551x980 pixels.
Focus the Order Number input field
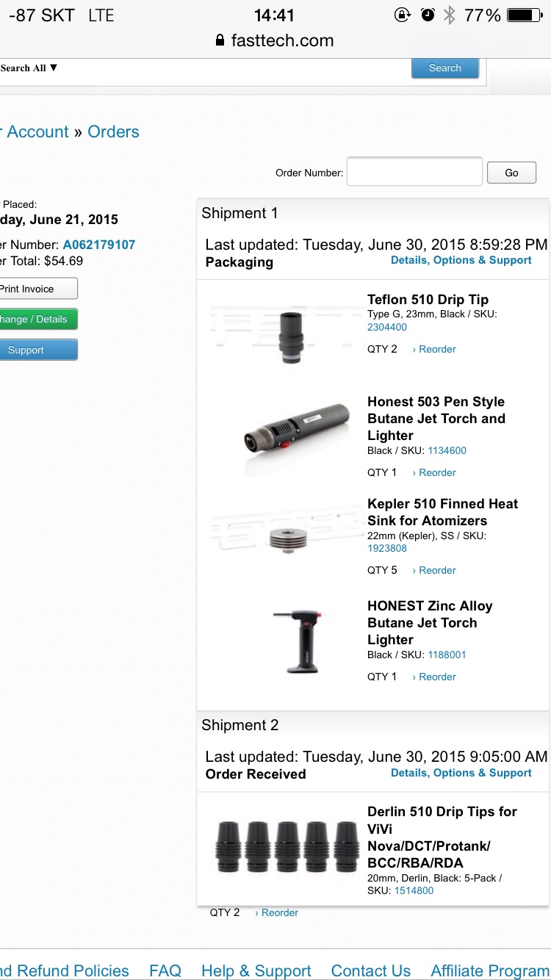coord(414,173)
